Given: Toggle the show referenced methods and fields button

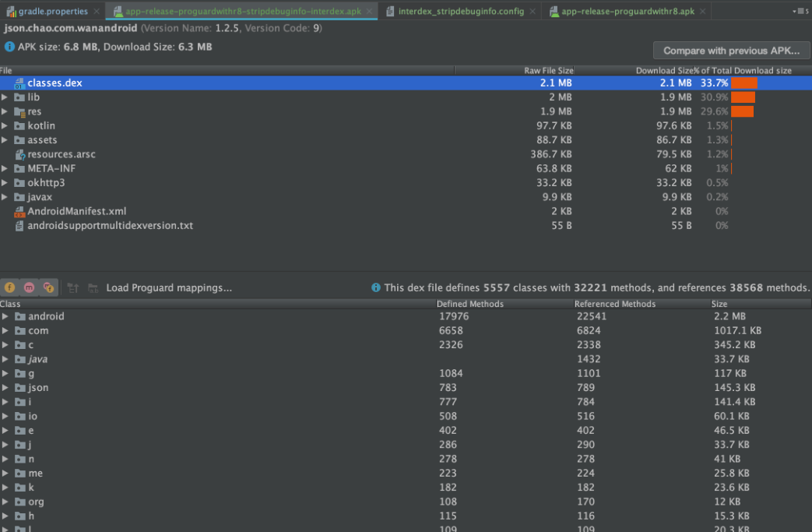Looking at the screenshot, I should [x=49, y=287].
